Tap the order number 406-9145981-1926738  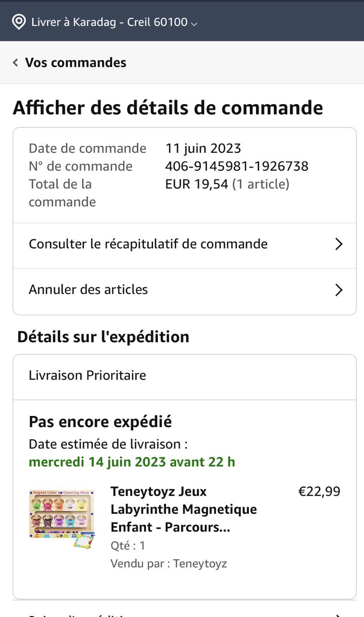point(236,166)
